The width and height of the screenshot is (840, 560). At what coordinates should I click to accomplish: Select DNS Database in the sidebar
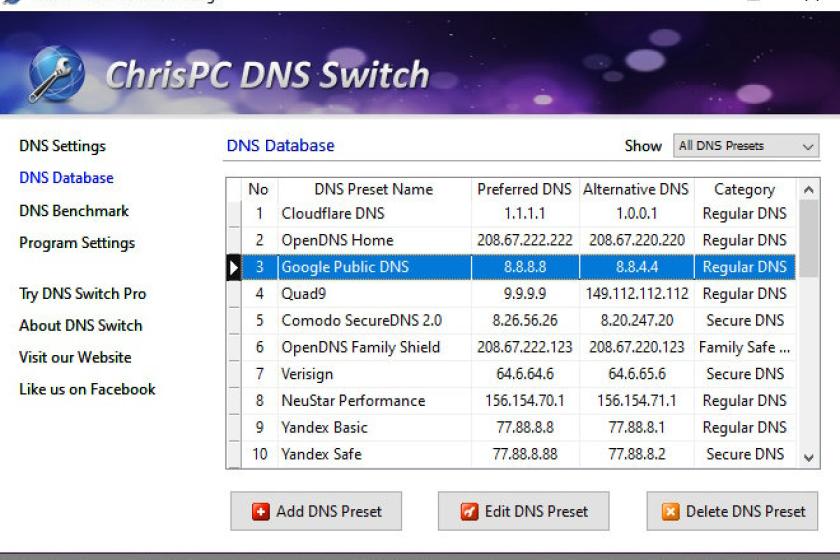click(66, 178)
